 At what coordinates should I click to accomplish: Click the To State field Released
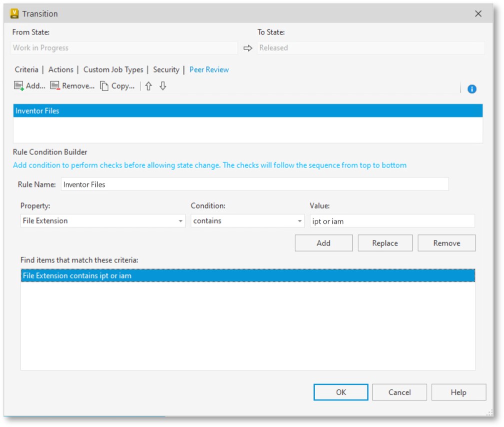(x=371, y=48)
